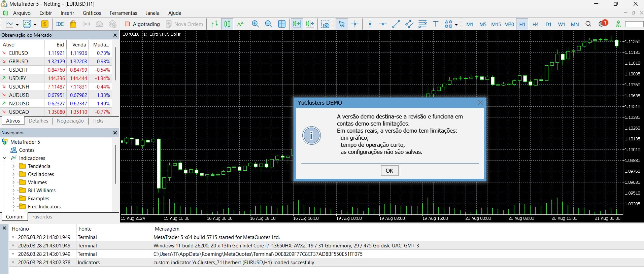Expand the Tendência folder

(13, 166)
